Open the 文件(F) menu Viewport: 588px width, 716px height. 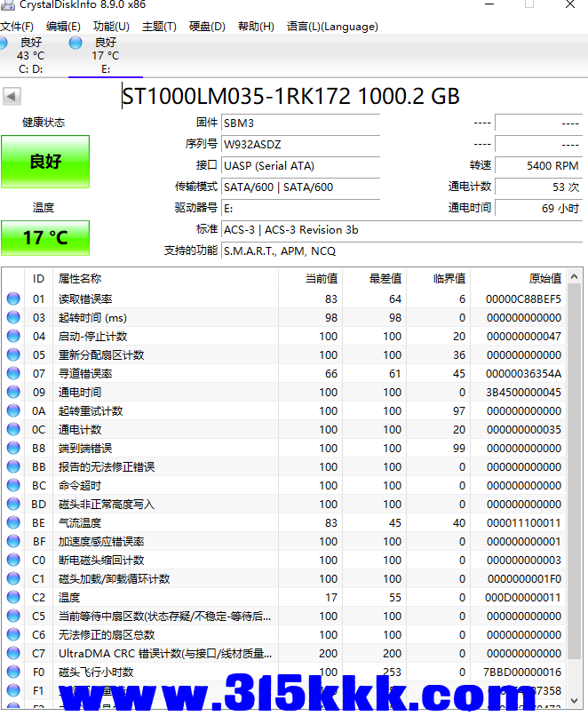(18, 27)
